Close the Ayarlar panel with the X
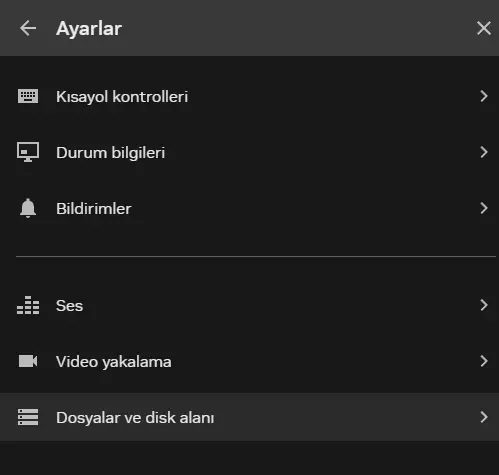 point(484,28)
